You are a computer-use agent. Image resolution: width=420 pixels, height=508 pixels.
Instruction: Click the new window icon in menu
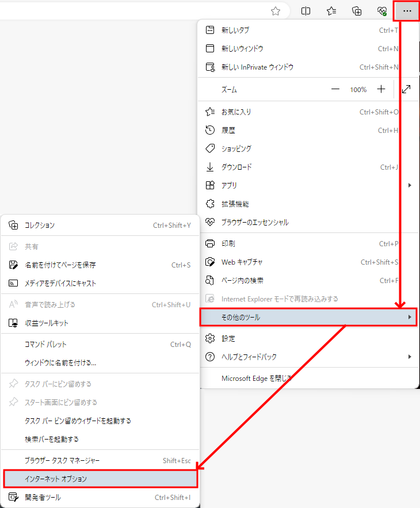pos(210,48)
